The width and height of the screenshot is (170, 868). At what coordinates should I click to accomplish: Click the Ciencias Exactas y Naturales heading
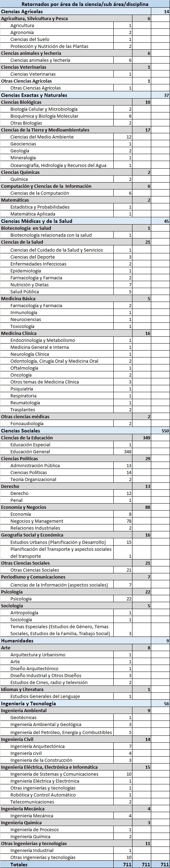tap(34, 95)
